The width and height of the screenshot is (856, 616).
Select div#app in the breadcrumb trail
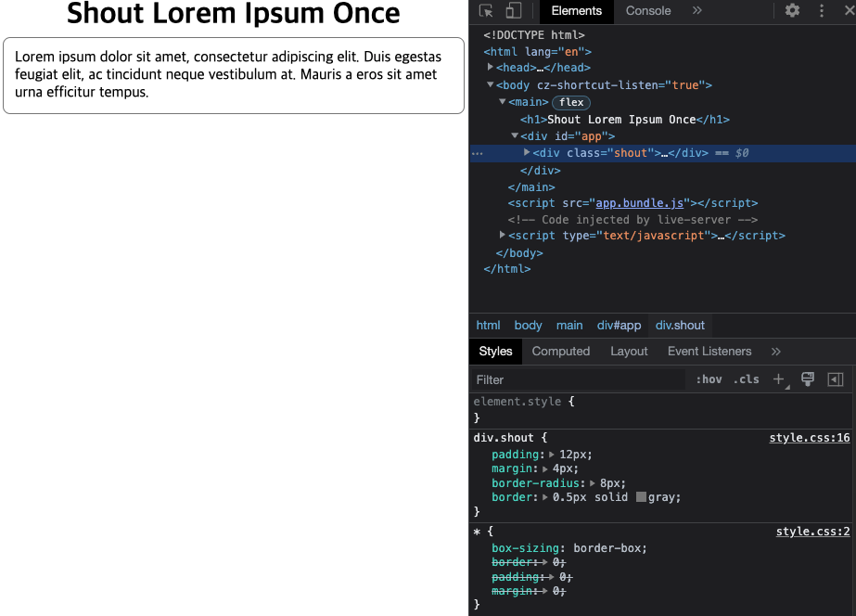point(620,326)
